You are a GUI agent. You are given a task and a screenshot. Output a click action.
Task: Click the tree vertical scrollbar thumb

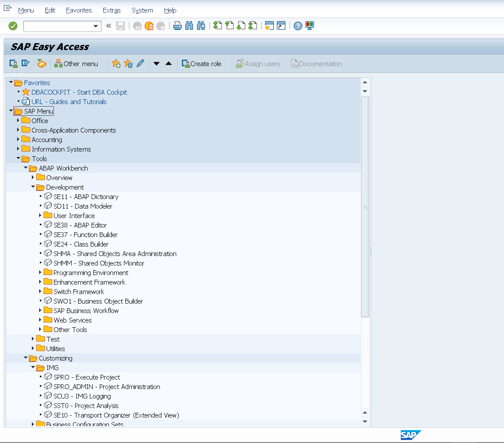[365, 206]
